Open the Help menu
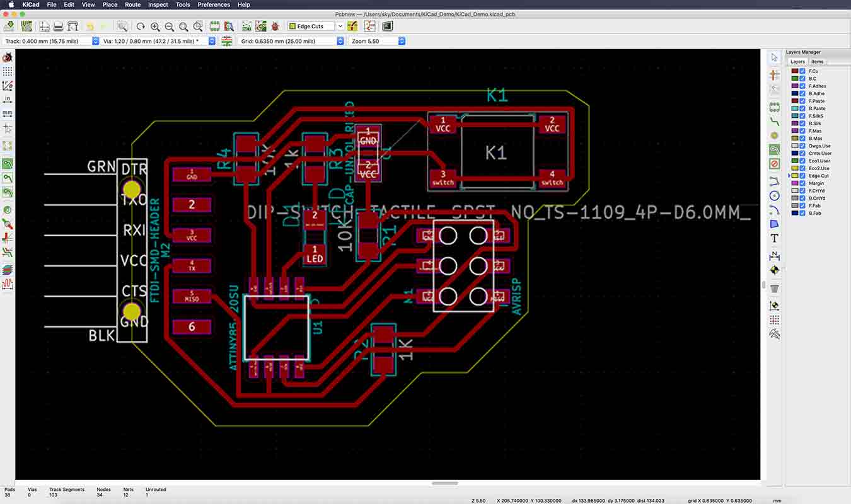The image size is (851, 504). coord(243,4)
